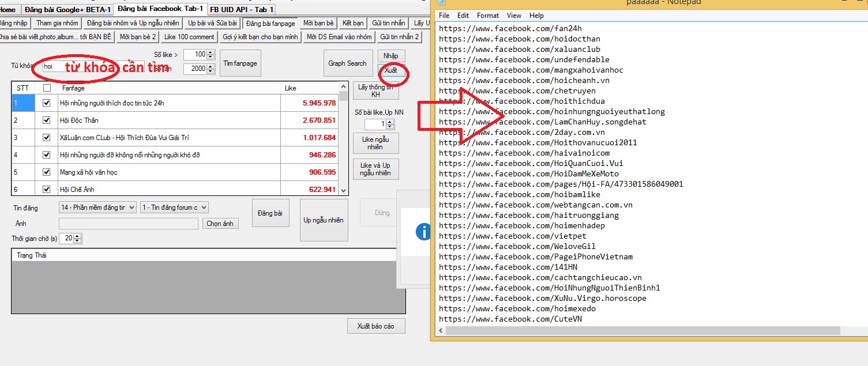This screenshot has width=868, height=366.
Task: Tick the header select-all checkbox beside Fanfage
Action: coord(47,88)
